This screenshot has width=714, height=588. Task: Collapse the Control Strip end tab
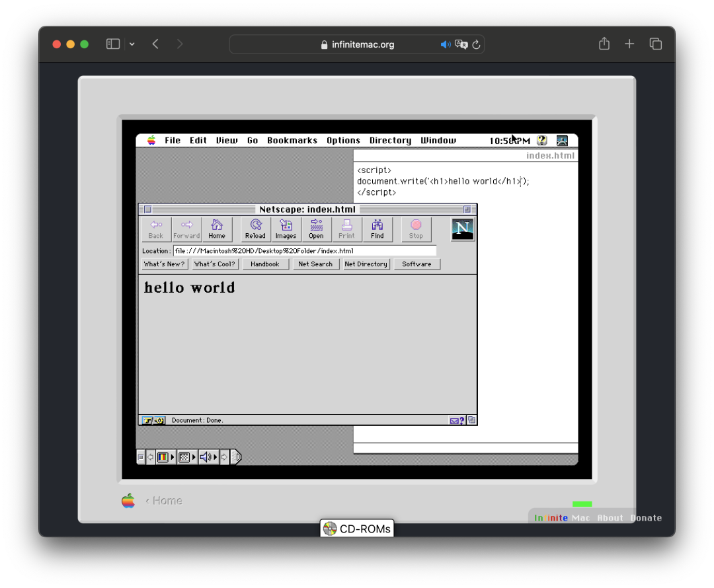click(236, 457)
